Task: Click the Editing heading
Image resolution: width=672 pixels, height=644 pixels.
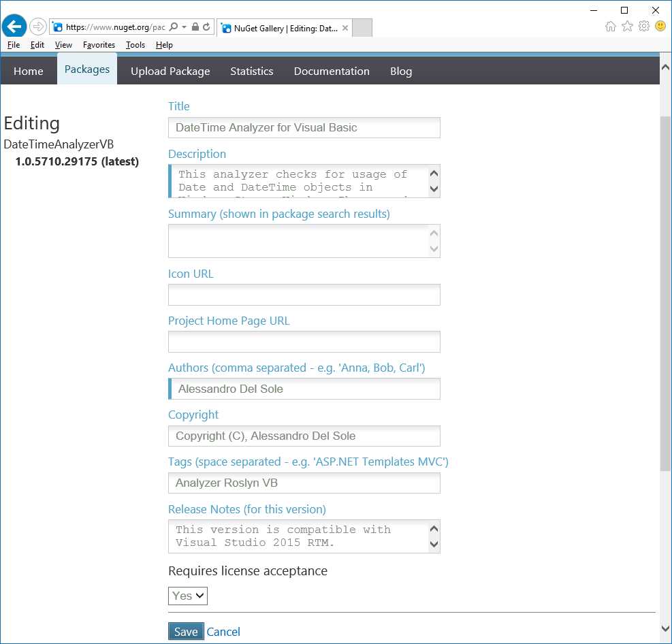Action: 32,123
